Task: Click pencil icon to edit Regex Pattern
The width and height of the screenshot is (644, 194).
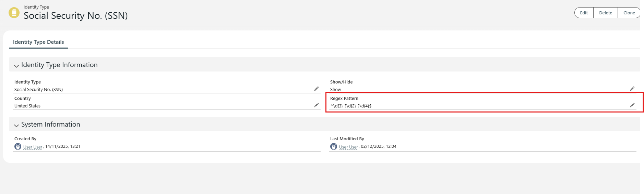Action: tap(632, 105)
